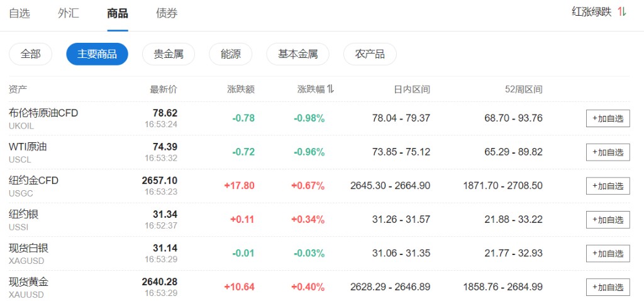Click 加自选 for 纽约金CFD

click(608, 186)
